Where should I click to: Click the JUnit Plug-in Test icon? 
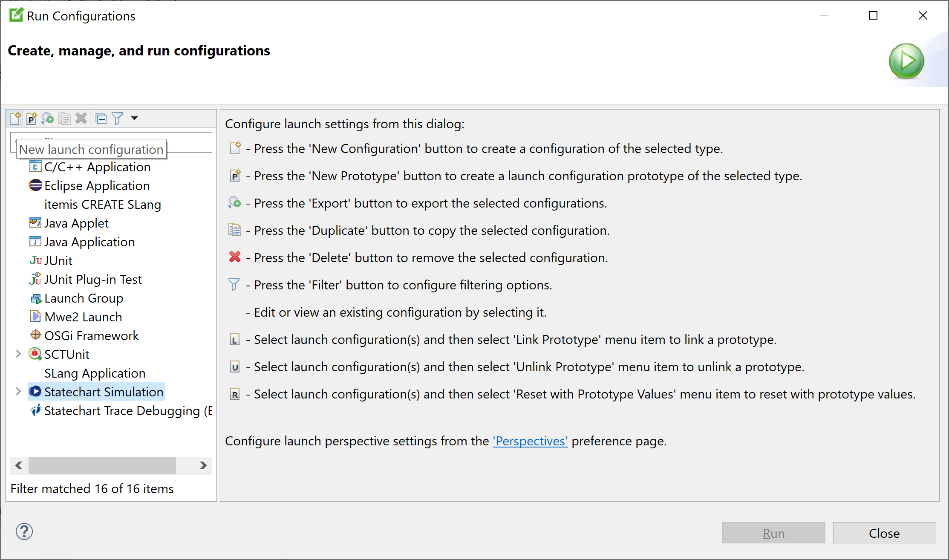tap(35, 279)
